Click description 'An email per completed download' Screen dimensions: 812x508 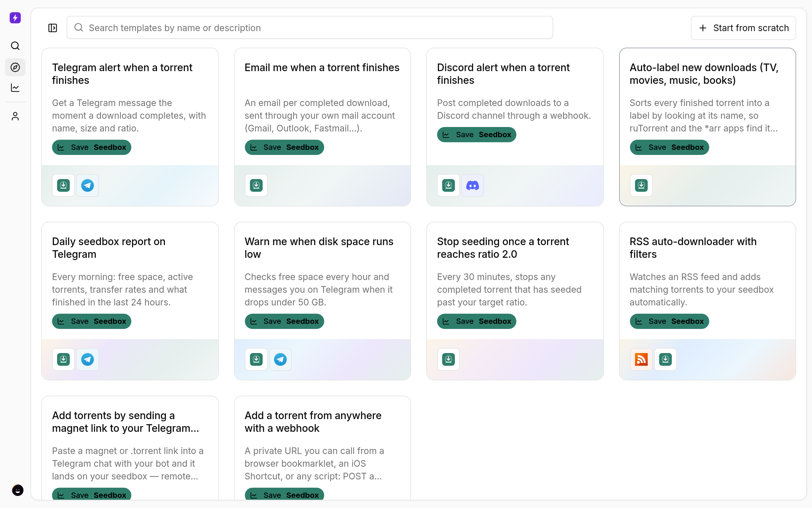tap(319, 116)
